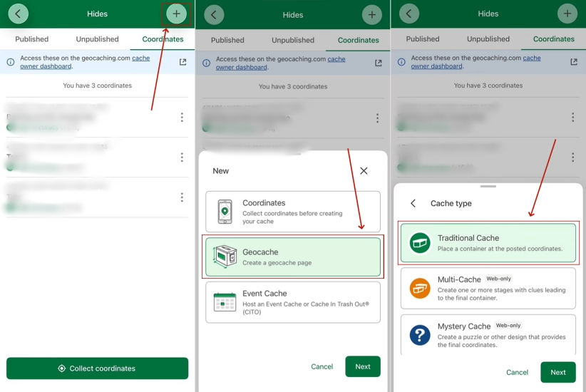Image resolution: width=586 pixels, height=392 pixels.
Task: Open the kebab menu of first coordinate on left screen
Action: (x=182, y=118)
